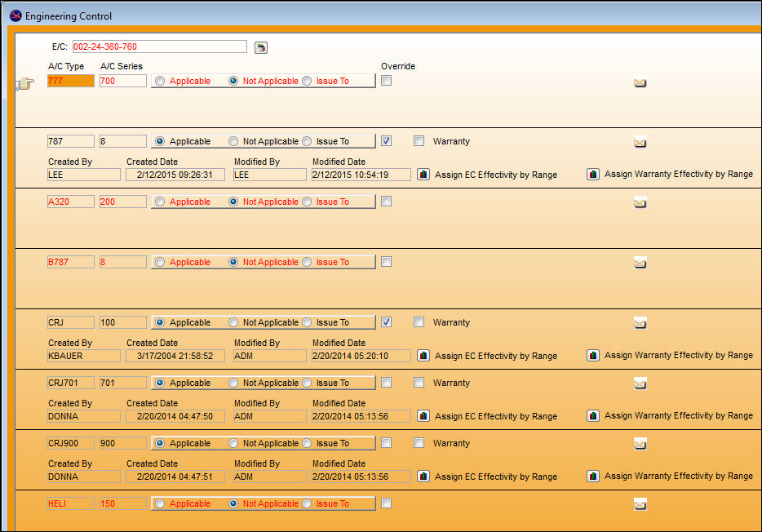The width and height of the screenshot is (762, 532).
Task: Select Applicable radio on the B787 row
Action: (160, 263)
